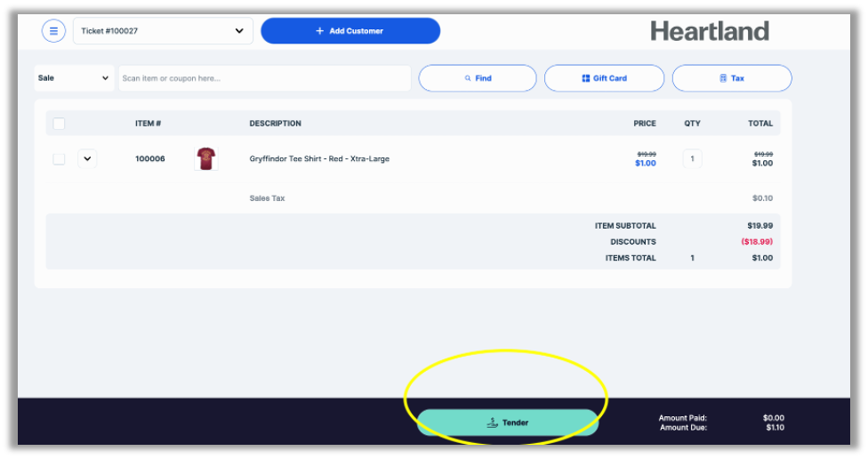868x459 pixels.
Task: Open the Ticket #100027 dropdown
Action: pos(163,31)
